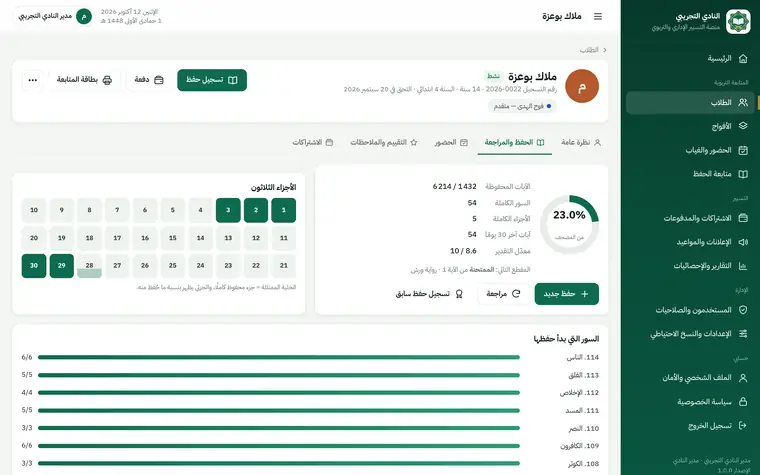The width and height of the screenshot is (760, 475).
Task: Open الرئيسية home page
Action: click(x=690, y=59)
